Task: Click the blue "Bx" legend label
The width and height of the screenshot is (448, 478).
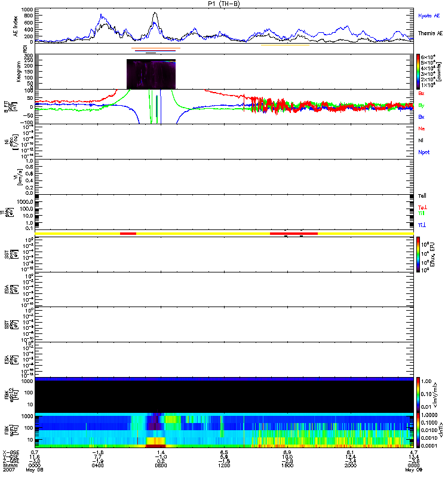Action: click(421, 117)
